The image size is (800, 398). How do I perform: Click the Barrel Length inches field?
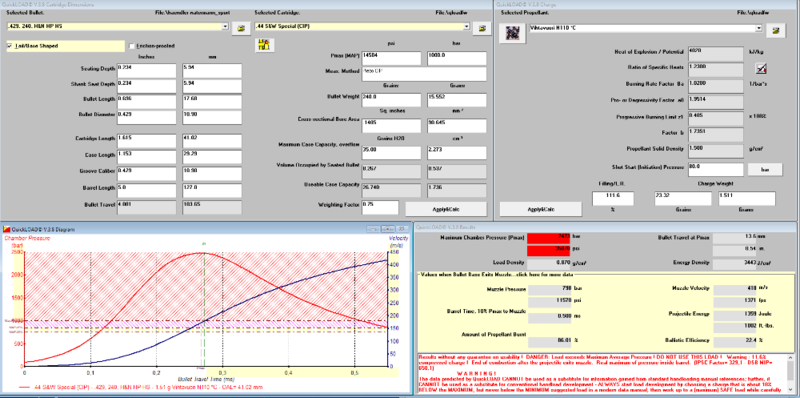point(146,191)
